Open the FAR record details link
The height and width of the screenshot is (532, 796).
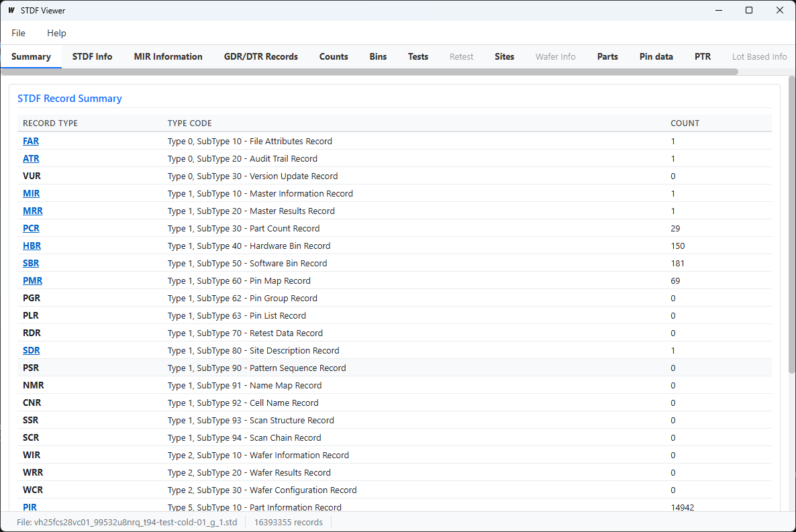coord(30,141)
